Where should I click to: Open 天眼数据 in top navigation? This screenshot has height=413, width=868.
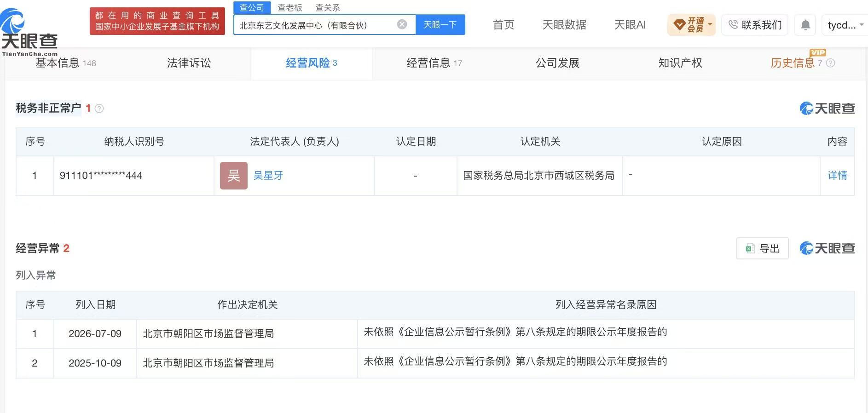[x=564, y=25]
